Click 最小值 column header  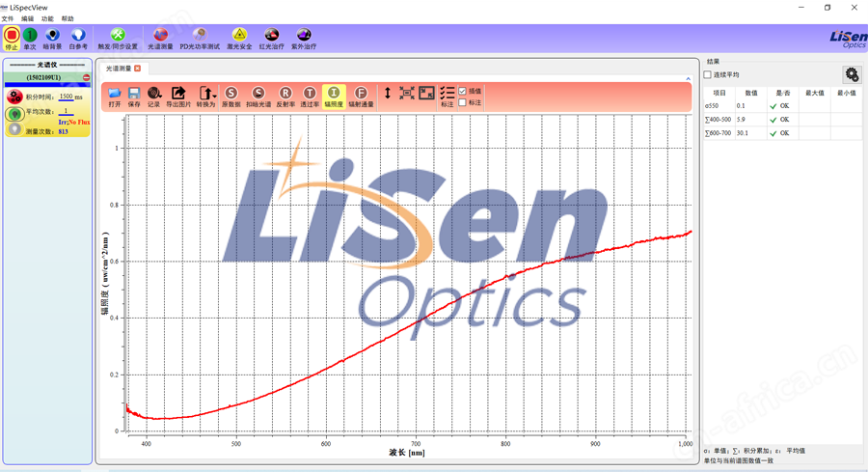[x=847, y=93]
